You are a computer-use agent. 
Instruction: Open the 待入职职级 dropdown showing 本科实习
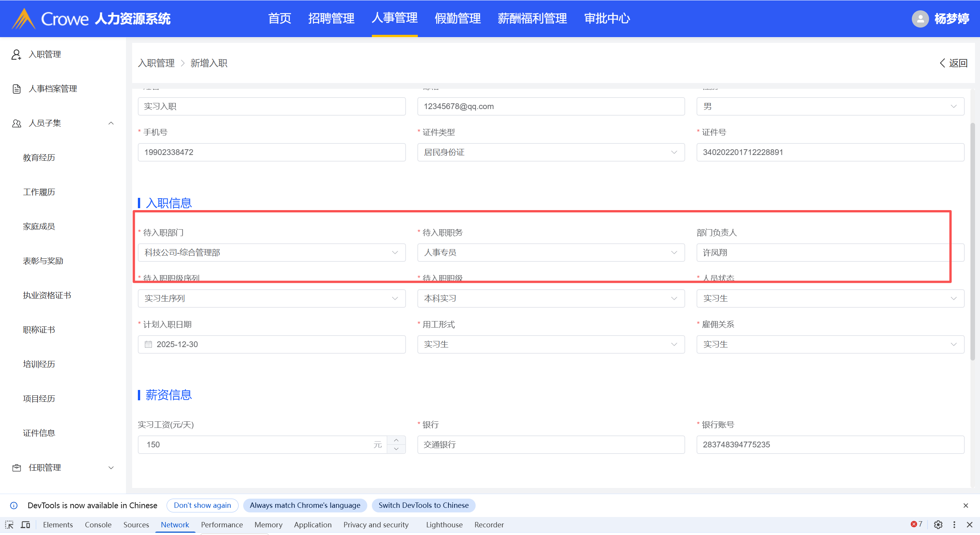pyautogui.click(x=551, y=298)
